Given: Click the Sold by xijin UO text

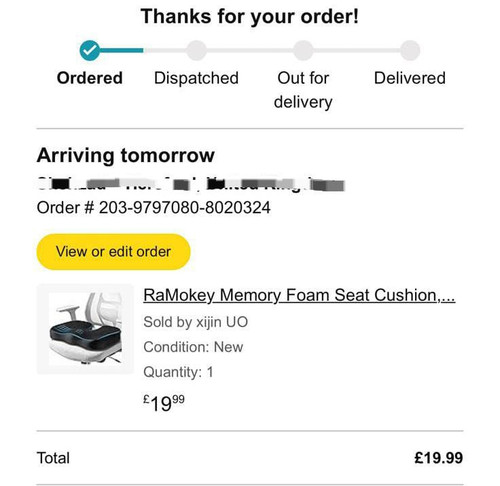Looking at the screenshot, I should click(x=196, y=322).
